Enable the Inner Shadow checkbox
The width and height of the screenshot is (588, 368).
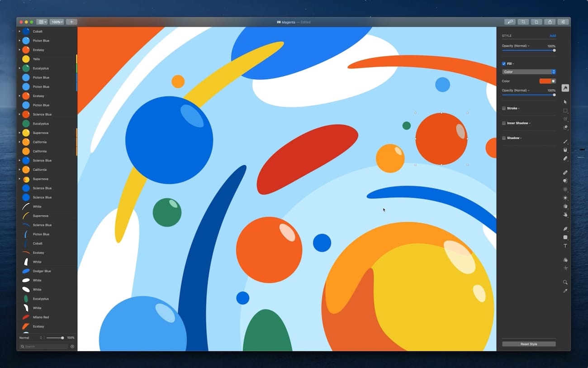point(504,123)
